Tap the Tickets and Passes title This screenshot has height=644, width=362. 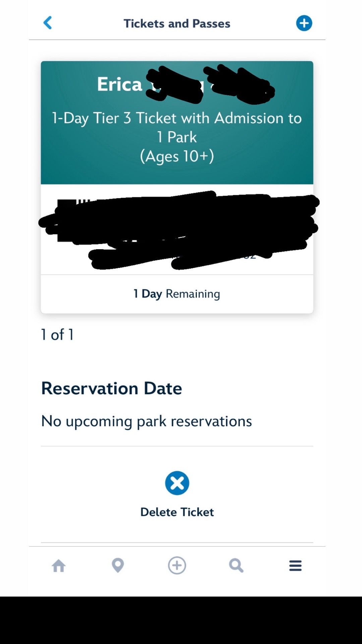point(177,23)
